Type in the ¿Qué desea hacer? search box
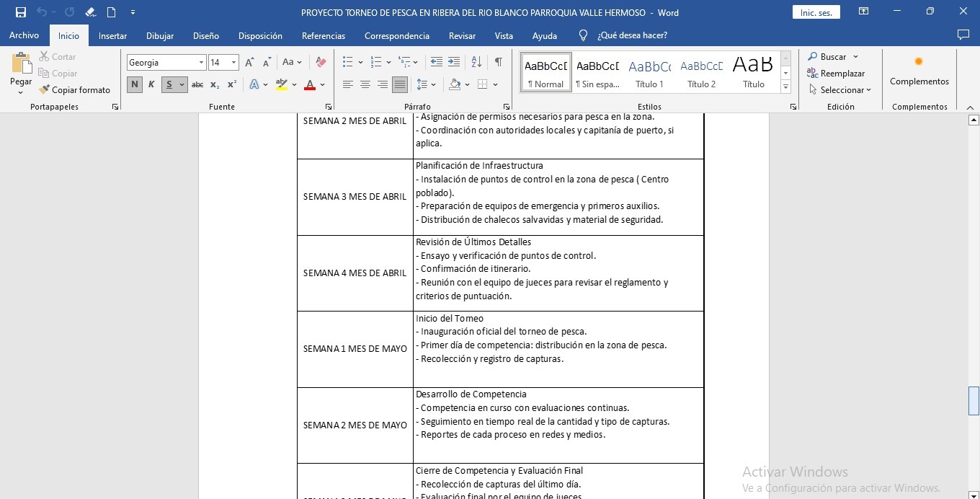Screen dimensions: 980x499 tap(632, 35)
